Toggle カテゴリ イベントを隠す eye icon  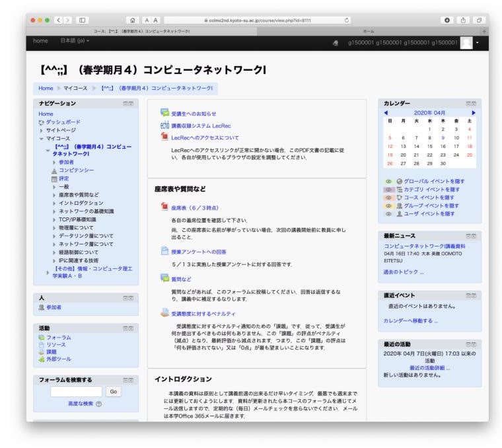coord(388,190)
